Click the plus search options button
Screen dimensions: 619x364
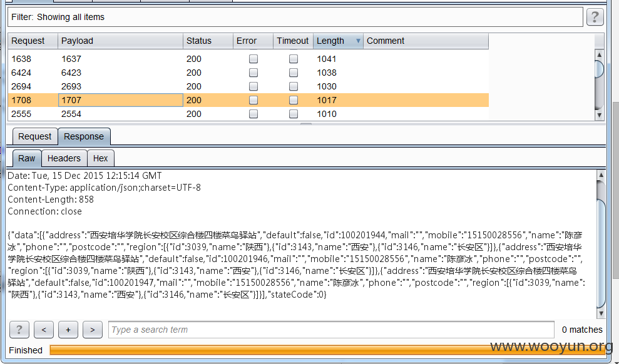68,330
